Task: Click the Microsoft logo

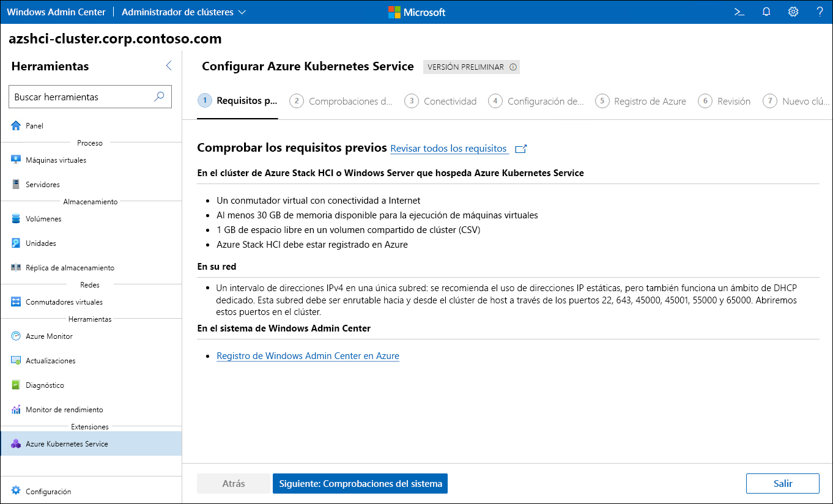Action: pyautogui.click(x=416, y=12)
